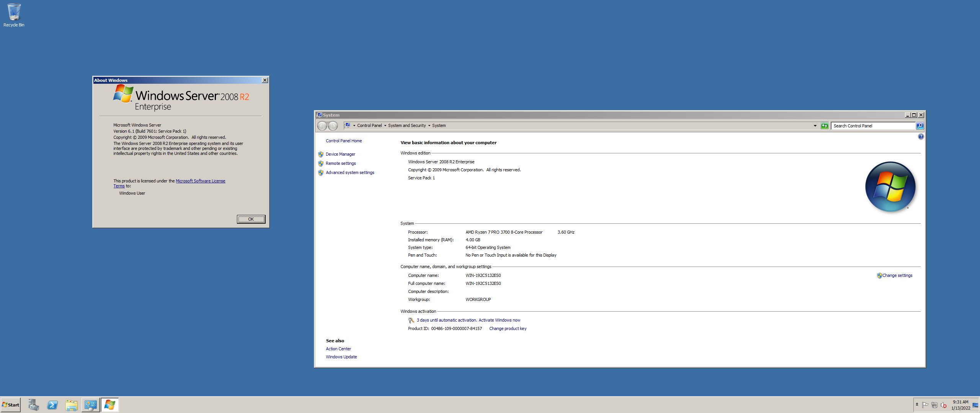Click Change product key link

coord(508,329)
